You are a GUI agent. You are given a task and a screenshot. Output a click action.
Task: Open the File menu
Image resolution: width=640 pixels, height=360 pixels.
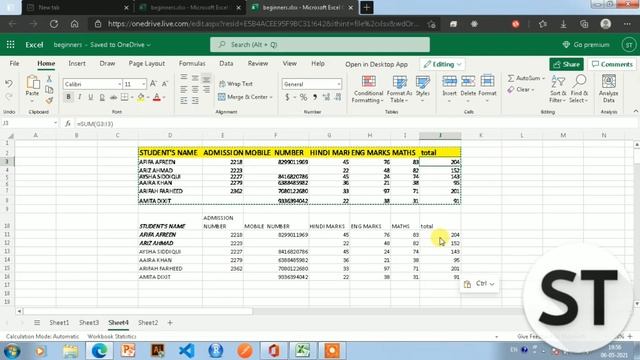14,64
